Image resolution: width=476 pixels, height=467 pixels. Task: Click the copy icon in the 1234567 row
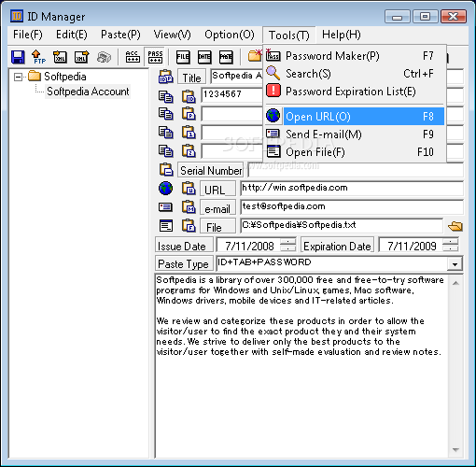165,96
